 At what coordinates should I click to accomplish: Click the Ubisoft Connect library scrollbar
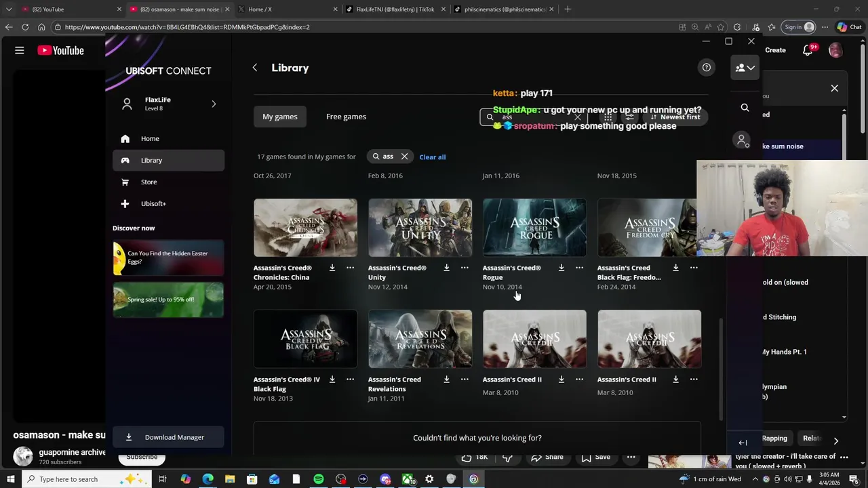click(720, 369)
